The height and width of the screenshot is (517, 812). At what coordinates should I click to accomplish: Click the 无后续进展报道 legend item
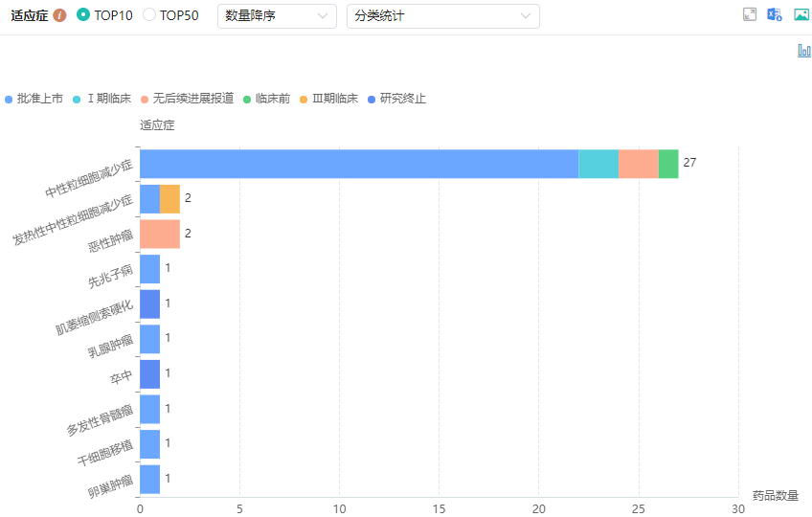[x=192, y=99]
